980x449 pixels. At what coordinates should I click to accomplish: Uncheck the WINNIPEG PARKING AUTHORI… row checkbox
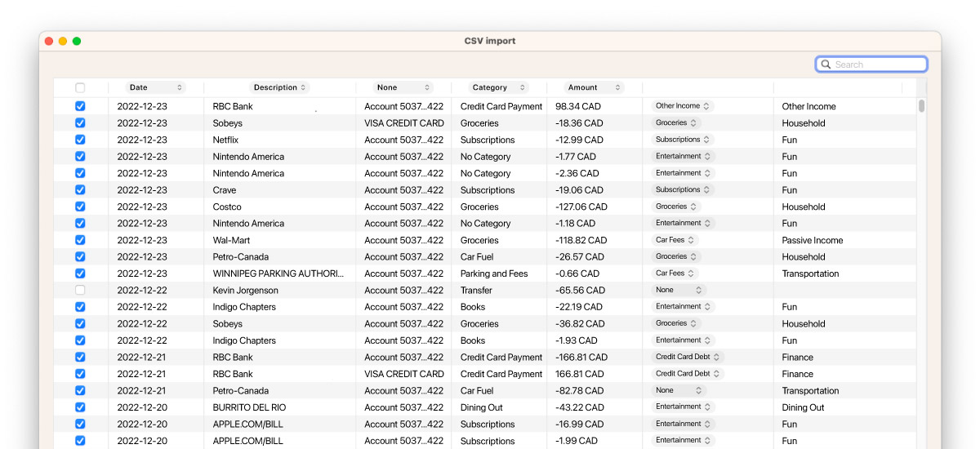80,273
